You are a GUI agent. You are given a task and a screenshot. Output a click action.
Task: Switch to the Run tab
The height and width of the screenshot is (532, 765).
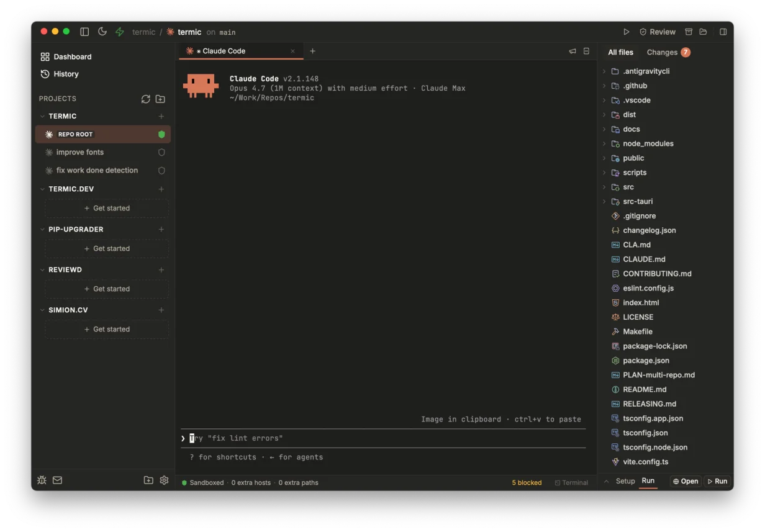coord(648,481)
